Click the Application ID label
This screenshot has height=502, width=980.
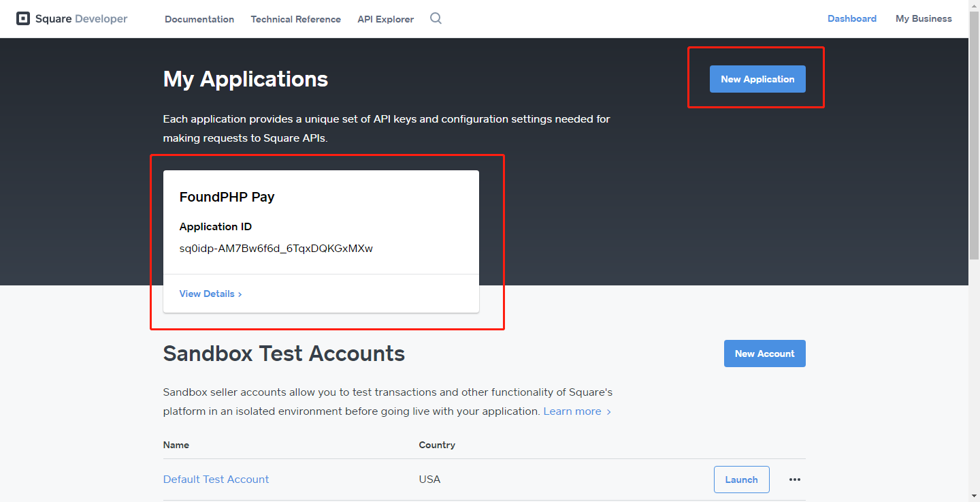click(x=216, y=227)
